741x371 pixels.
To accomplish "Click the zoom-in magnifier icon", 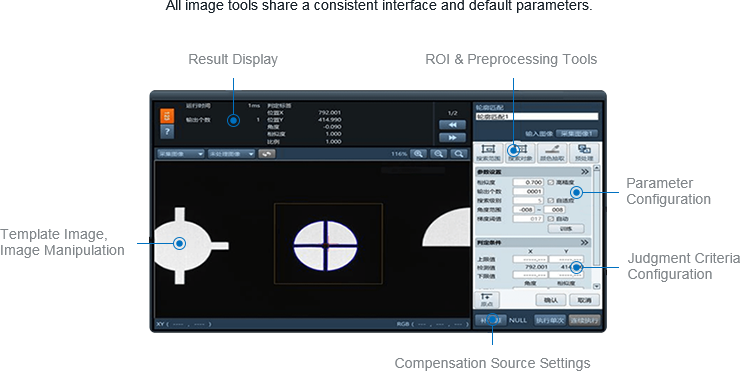I will pos(418,154).
